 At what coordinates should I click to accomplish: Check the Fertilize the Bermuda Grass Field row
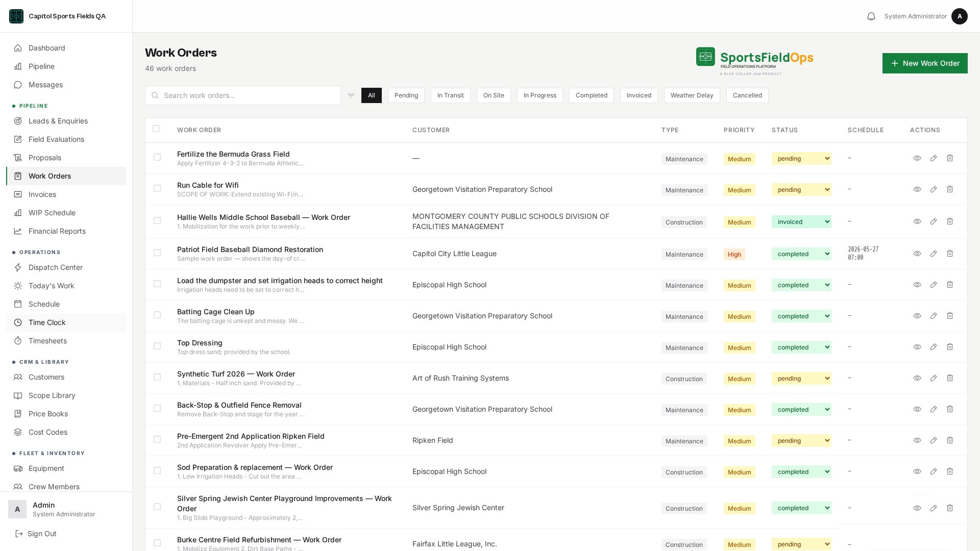[x=157, y=158]
